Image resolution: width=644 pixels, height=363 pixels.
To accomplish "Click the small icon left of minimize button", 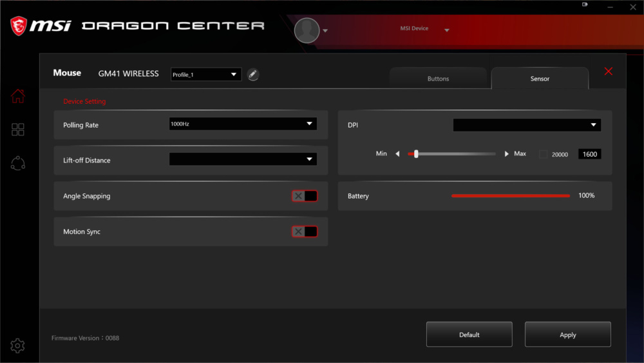I will click(585, 5).
